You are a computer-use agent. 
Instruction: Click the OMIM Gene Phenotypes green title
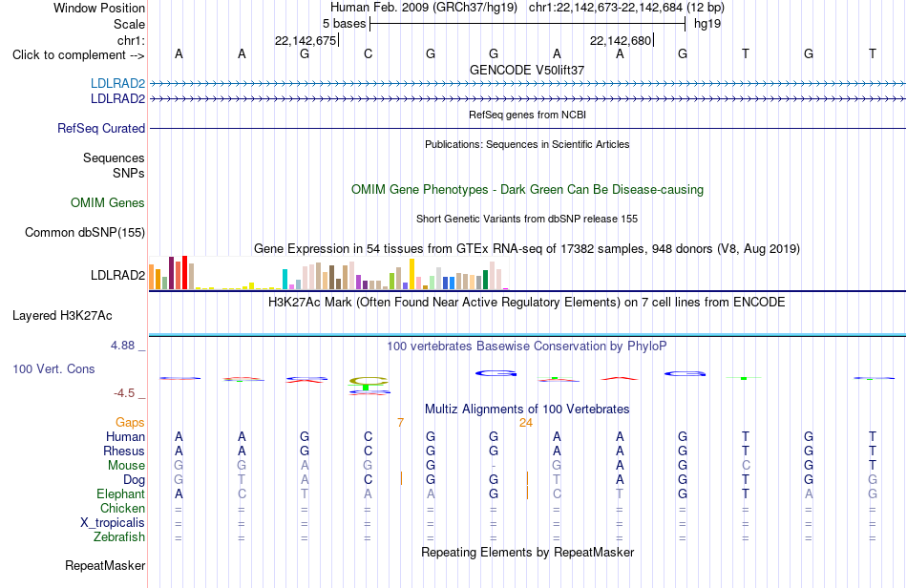pyautogui.click(x=527, y=190)
